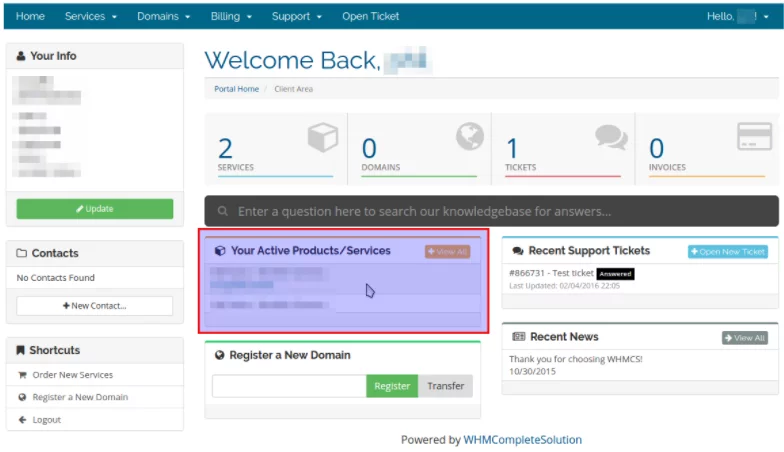Click the Services cube icon
The image size is (784, 452).
tap(322, 138)
